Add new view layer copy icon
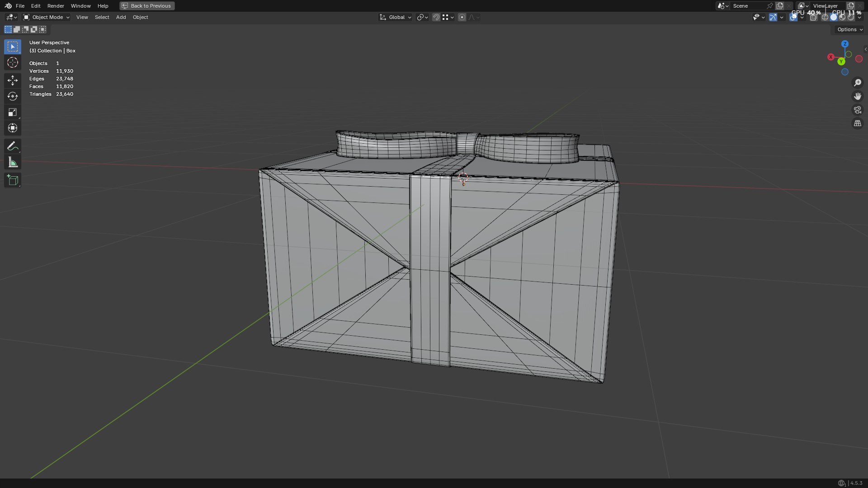The width and height of the screenshot is (868, 488). tap(851, 6)
